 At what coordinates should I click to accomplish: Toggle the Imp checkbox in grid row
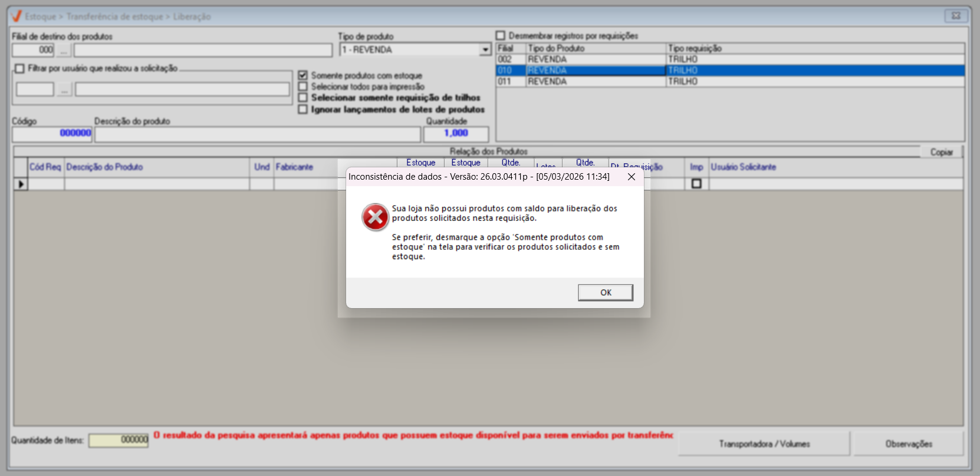696,184
